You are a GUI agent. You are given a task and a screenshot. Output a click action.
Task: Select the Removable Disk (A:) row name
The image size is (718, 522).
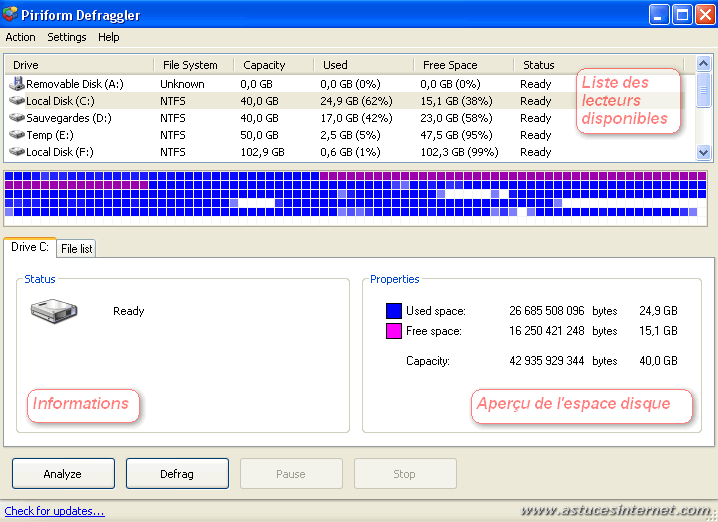point(75,84)
